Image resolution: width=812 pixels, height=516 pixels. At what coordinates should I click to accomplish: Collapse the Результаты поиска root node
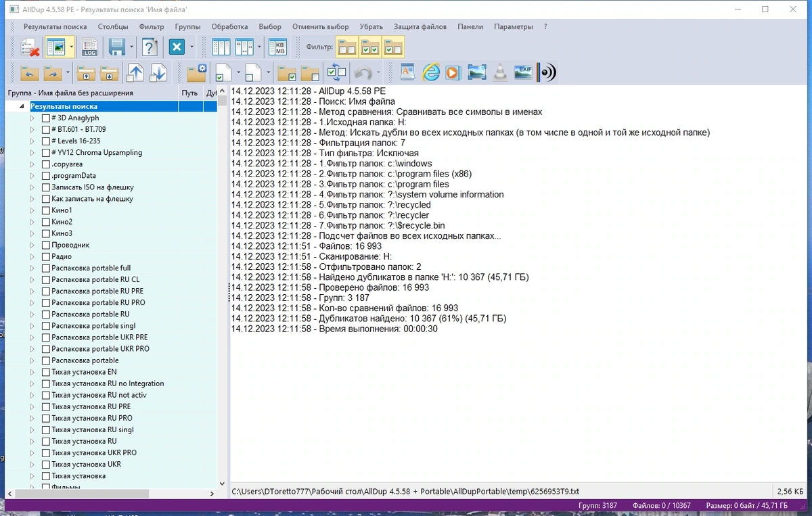click(22, 106)
